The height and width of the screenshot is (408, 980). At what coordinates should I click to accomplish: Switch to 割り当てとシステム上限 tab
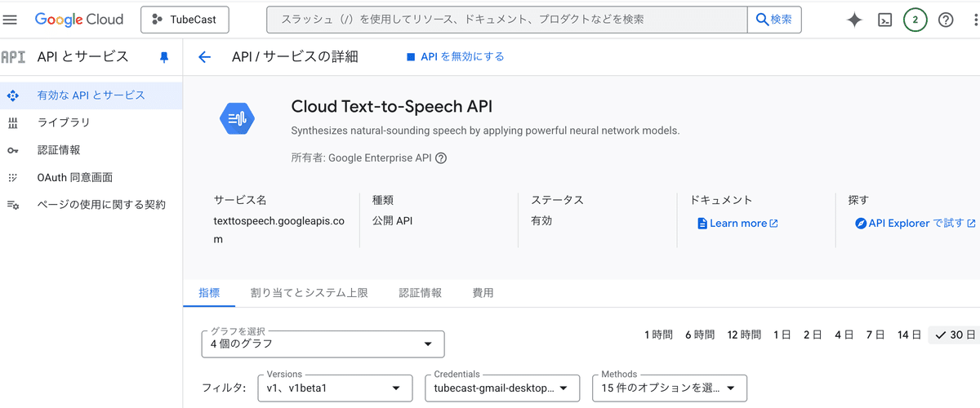(x=309, y=293)
